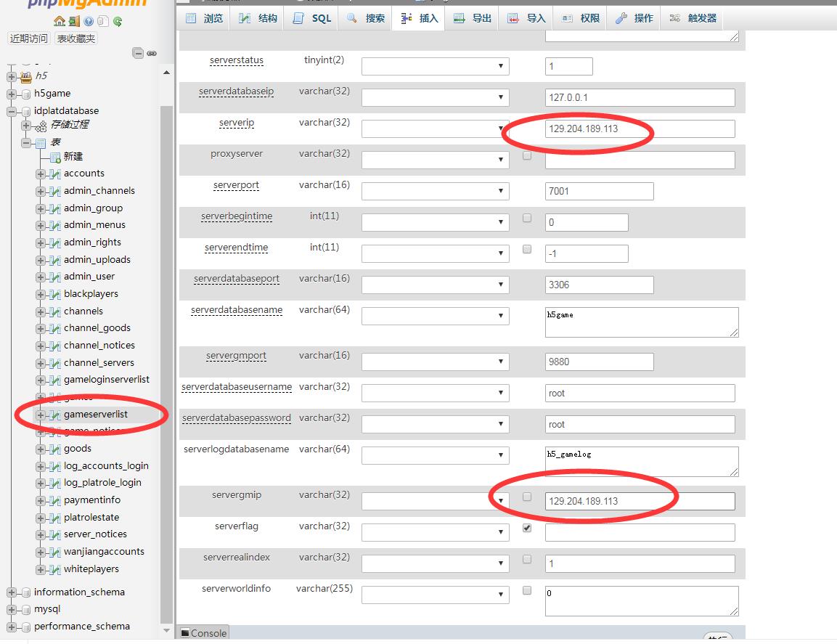Open function dropdown for serverdatabasename
This screenshot has width=837, height=644.
(x=435, y=316)
